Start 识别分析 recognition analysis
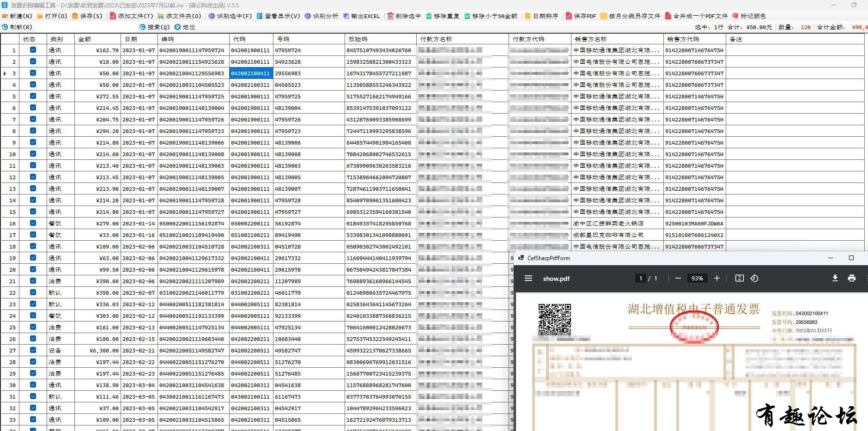 (x=322, y=16)
